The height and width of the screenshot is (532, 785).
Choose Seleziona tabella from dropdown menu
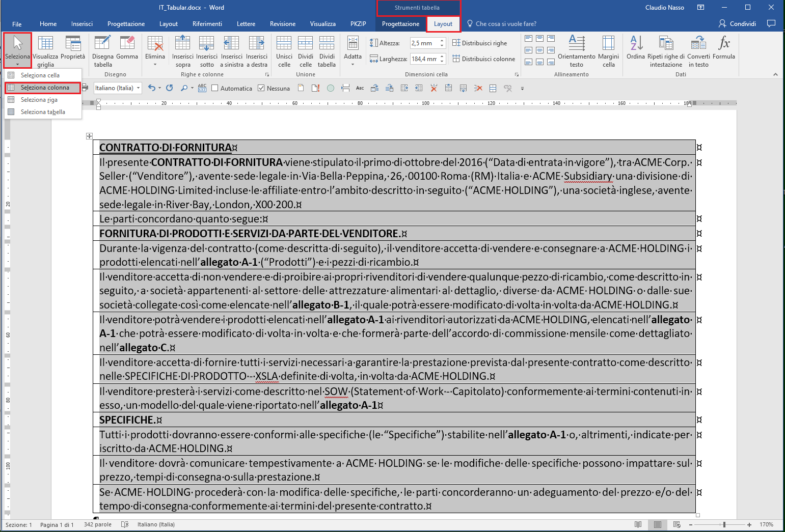point(43,112)
